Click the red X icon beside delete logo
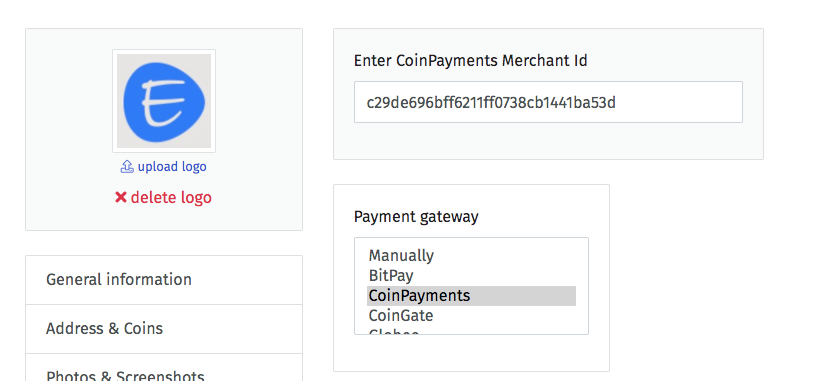The width and height of the screenshot is (824, 381). [121, 198]
